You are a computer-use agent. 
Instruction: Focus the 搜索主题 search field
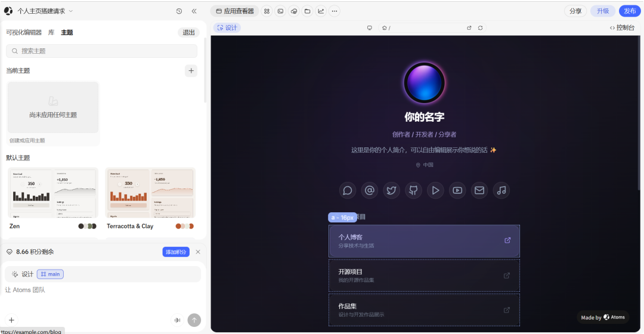101,51
